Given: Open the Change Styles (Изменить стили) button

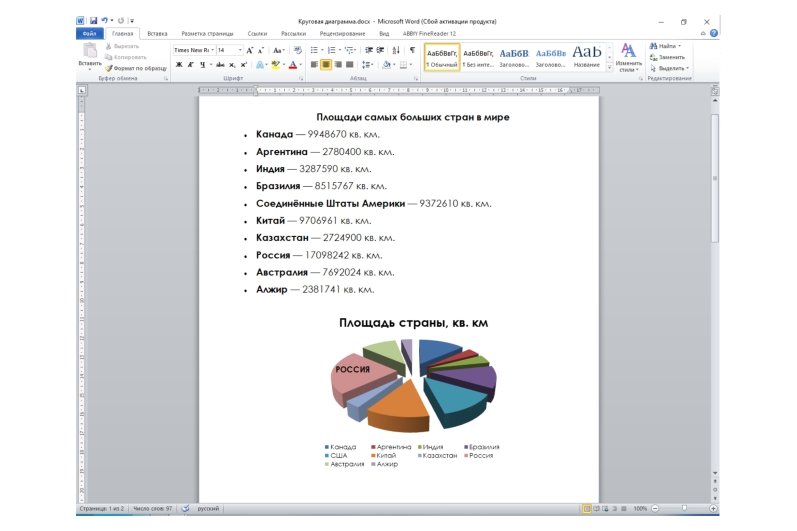Looking at the screenshot, I should (x=629, y=57).
